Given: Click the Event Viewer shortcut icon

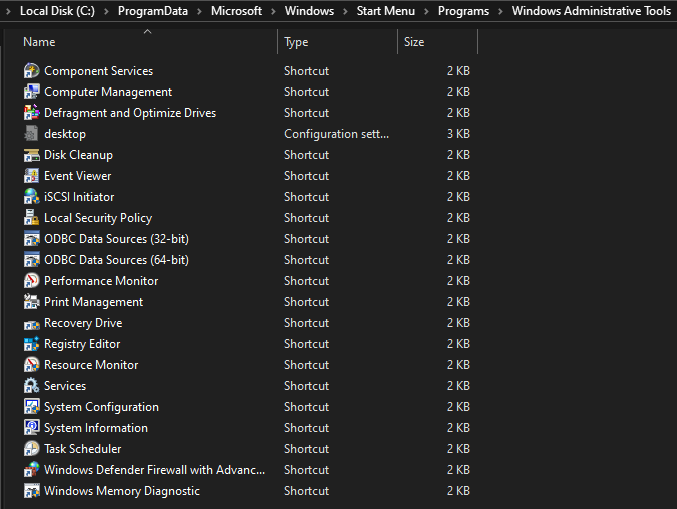Looking at the screenshot, I should coord(32,176).
